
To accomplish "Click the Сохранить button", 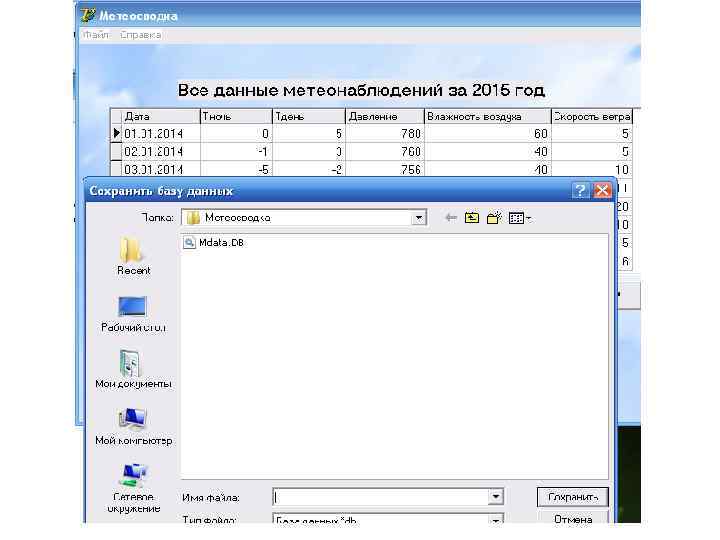I will (x=573, y=497).
